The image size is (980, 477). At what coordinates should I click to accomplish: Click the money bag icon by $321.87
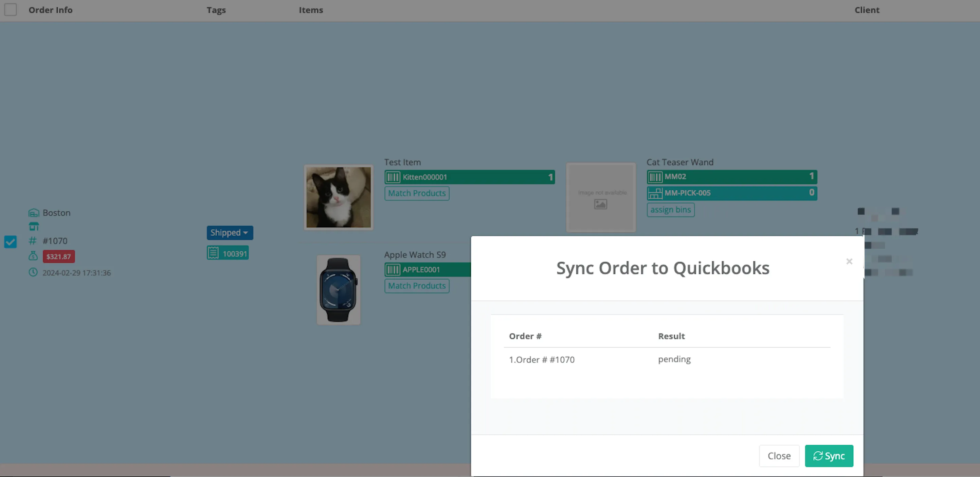(33, 256)
